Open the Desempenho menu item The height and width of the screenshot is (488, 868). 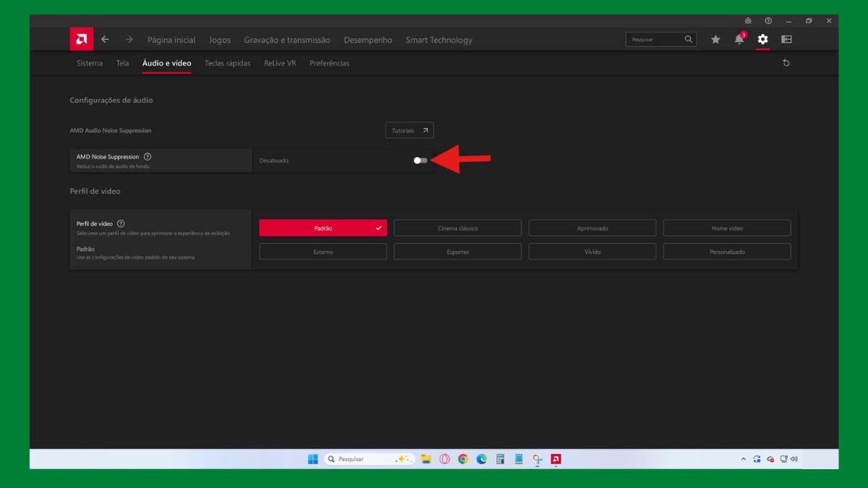pyautogui.click(x=368, y=40)
